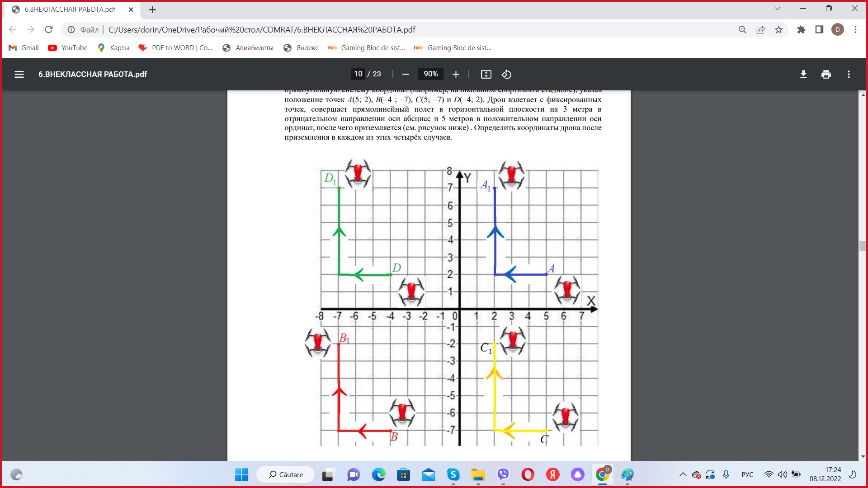This screenshot has height=488, width=868.
Task: Zoom out the PDF with minus button
Action: pos(406,74)
